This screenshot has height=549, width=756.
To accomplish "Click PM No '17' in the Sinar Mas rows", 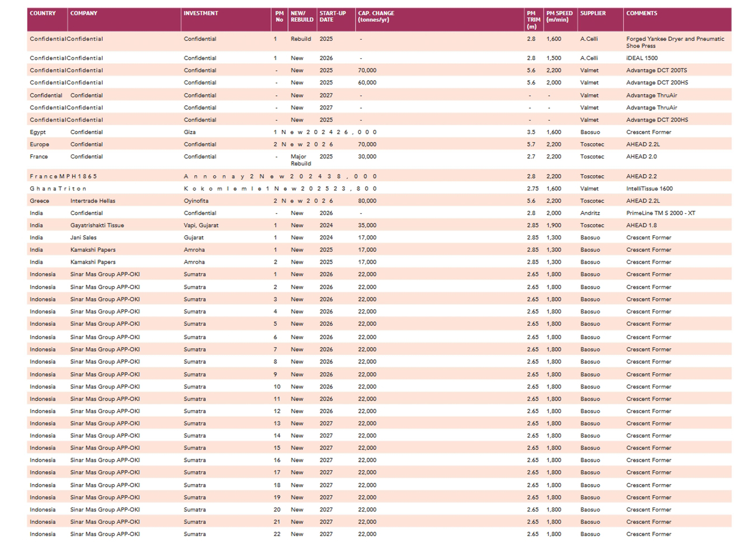I will coord(277,473).
